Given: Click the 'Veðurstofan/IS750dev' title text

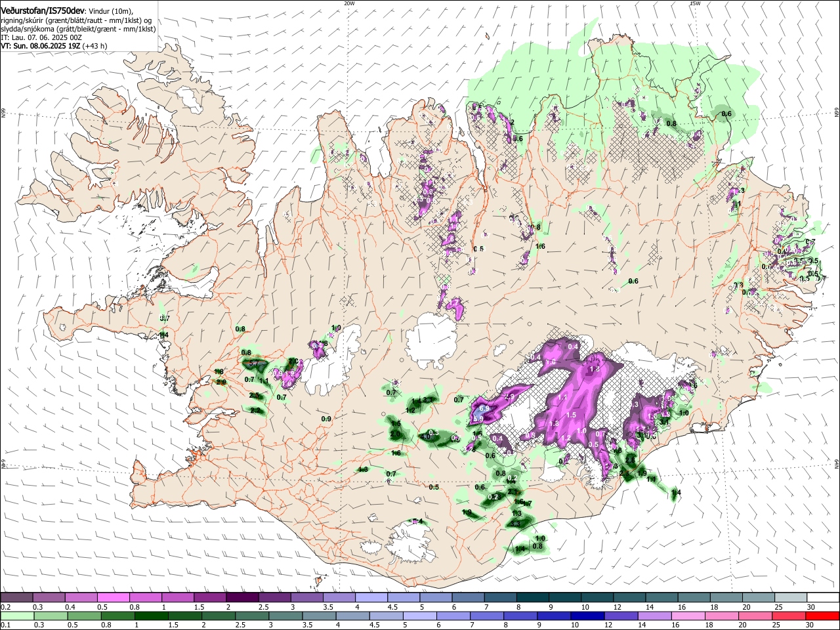Looking at the screenshot, I should pyautogui.click(x=43, y=10).
